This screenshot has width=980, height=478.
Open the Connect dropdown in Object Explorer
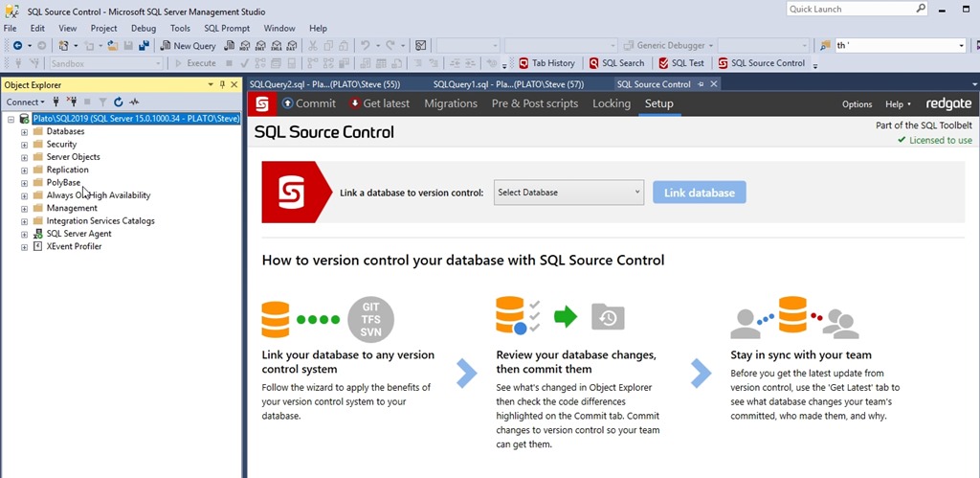coord(25,102)
